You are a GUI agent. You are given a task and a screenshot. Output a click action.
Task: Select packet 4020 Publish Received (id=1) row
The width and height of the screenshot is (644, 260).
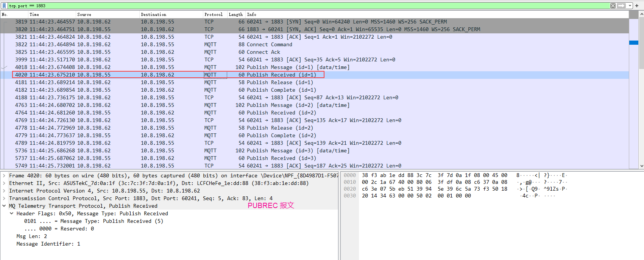click(314, 75)
